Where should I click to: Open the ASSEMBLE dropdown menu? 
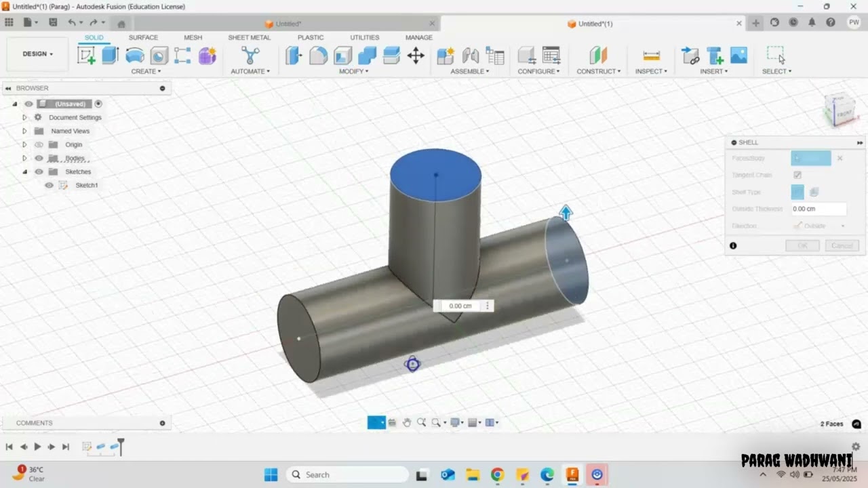[470, 71]
